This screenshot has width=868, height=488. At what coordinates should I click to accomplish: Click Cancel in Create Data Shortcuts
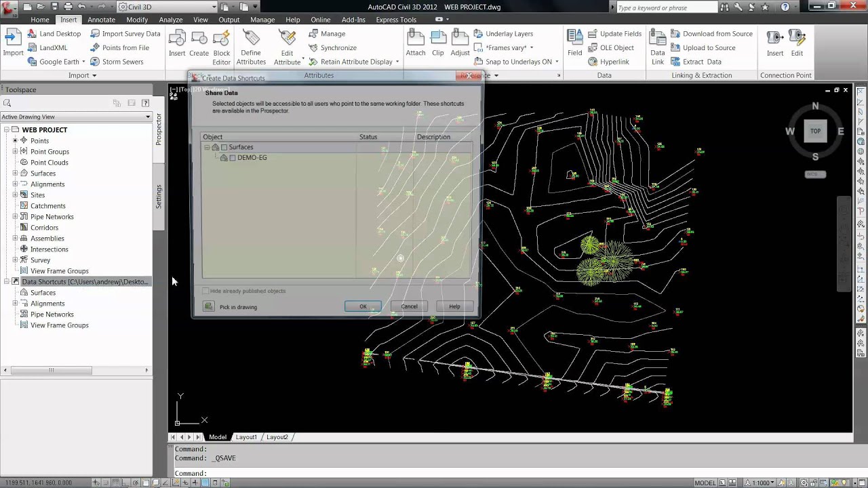tap(409, 306)
